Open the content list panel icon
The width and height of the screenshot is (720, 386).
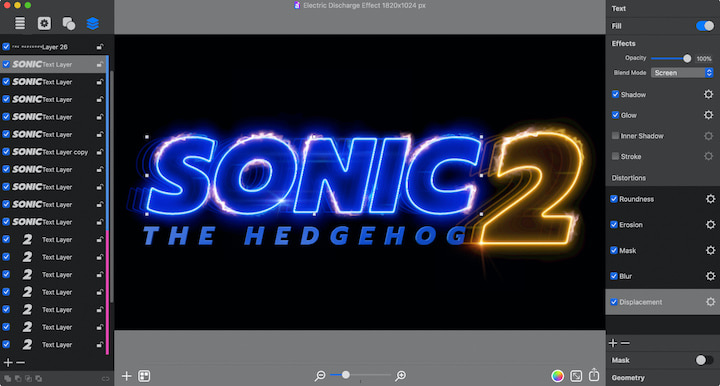click(20, 23)
